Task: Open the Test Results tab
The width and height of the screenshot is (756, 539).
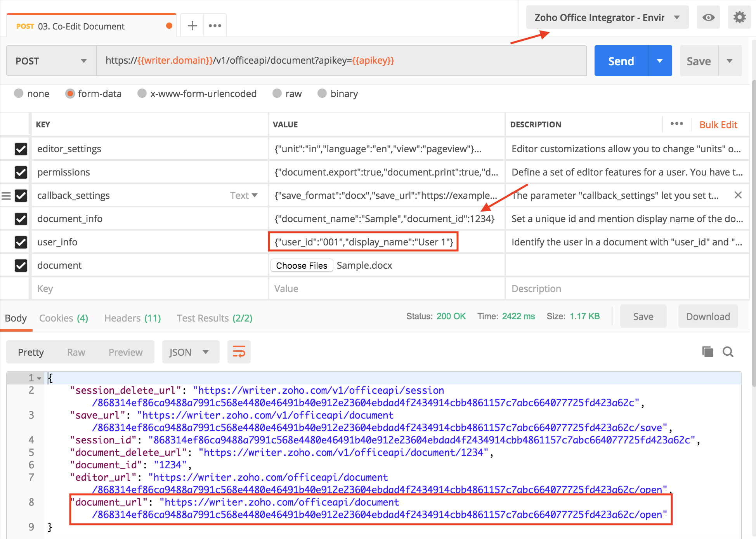Action: (214, 318)
